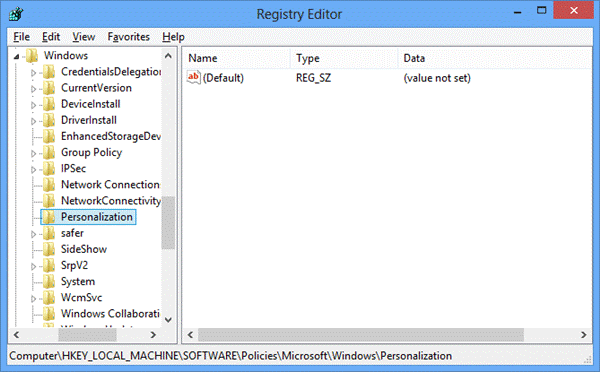Viewport: 600px width, 372px height.
Task: Click the SrpV2 folder icon
Action: pyautogui.click(x=49, y=265)
